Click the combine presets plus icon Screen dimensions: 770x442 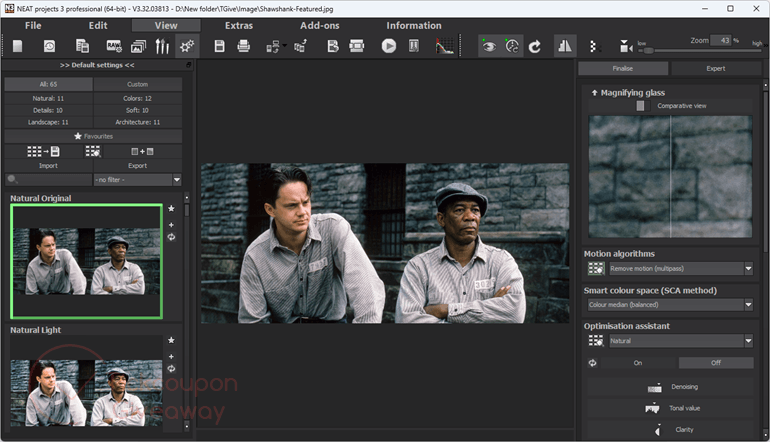[x=142, y=151]
